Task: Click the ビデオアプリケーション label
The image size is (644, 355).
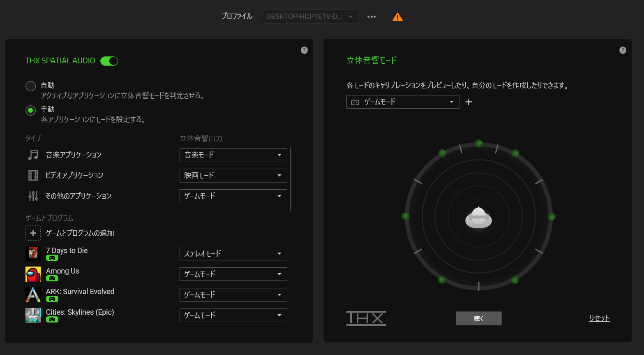Action: point(74,175)
